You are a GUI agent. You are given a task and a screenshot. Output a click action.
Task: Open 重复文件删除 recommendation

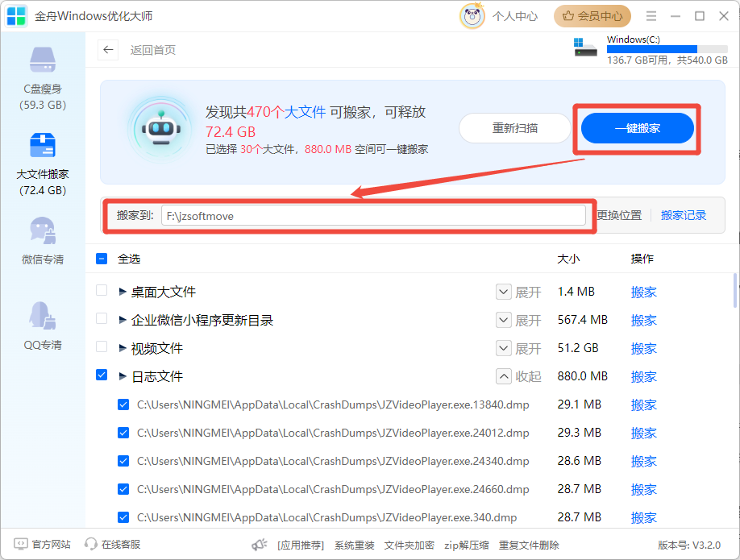529,545
